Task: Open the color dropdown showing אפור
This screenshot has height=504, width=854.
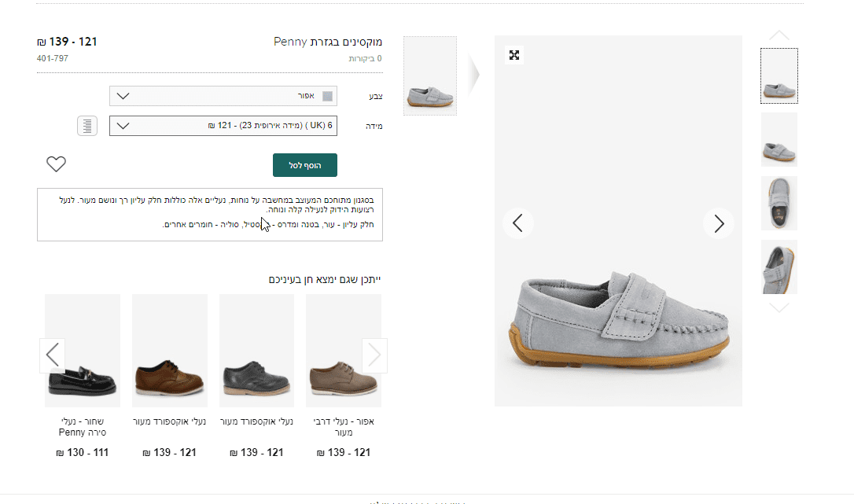Action: [223, 96]
